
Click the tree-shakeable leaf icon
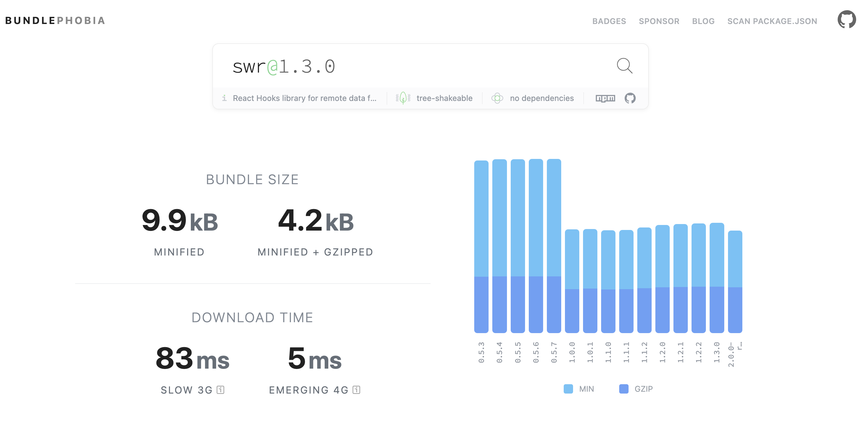403,98
